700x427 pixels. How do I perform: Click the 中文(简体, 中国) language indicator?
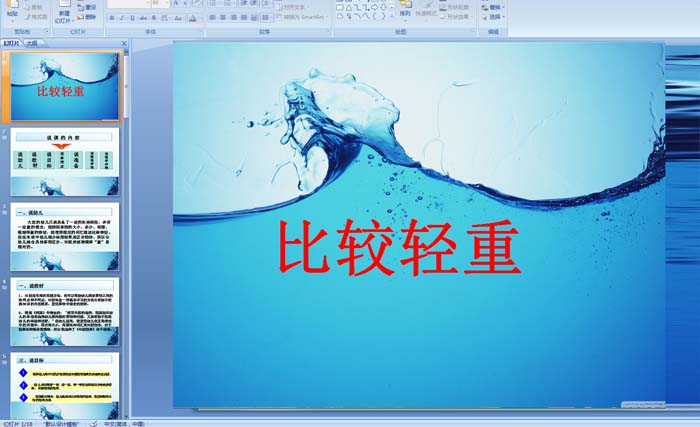coord(125,424)
